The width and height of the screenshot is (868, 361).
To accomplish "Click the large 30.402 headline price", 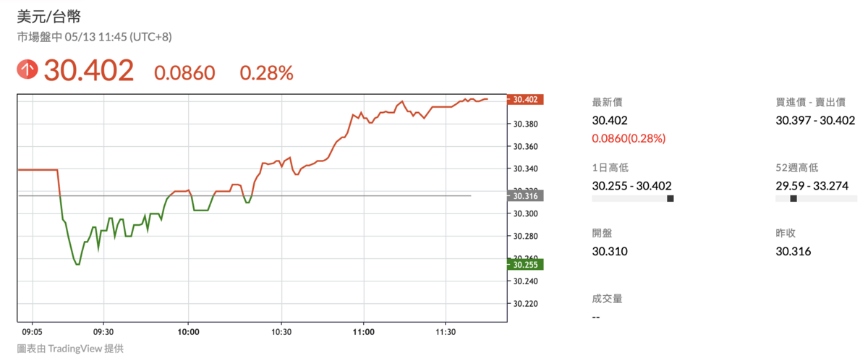I will pos(89,71).
